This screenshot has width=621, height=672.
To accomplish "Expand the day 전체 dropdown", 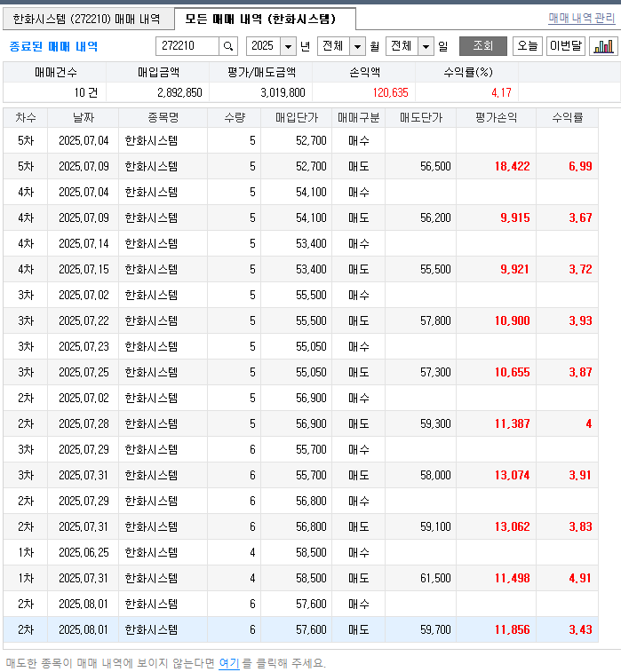I will coord(426,46).
